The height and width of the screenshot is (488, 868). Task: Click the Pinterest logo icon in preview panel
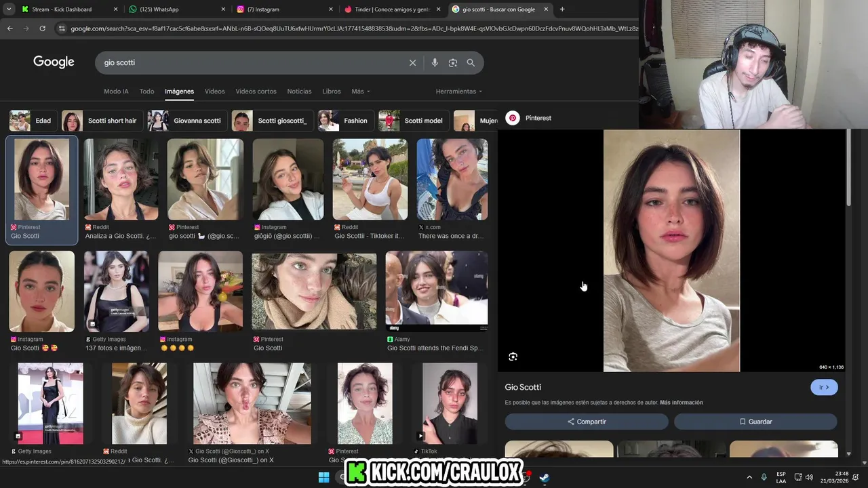coord(513,118)
